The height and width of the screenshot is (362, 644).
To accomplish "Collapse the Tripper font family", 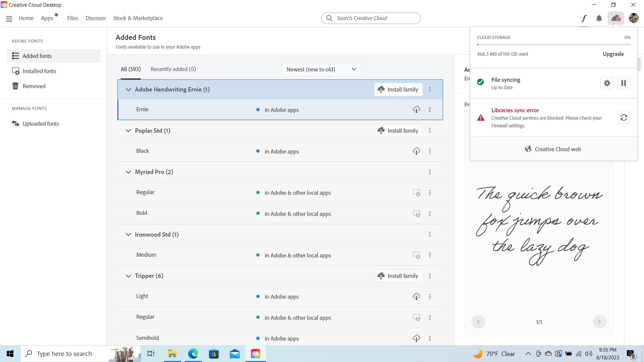I will [128, 276].
